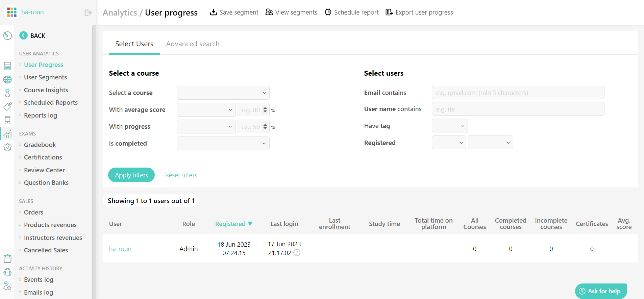Click the analytics chart icon in sidebar

pos(7,134)
